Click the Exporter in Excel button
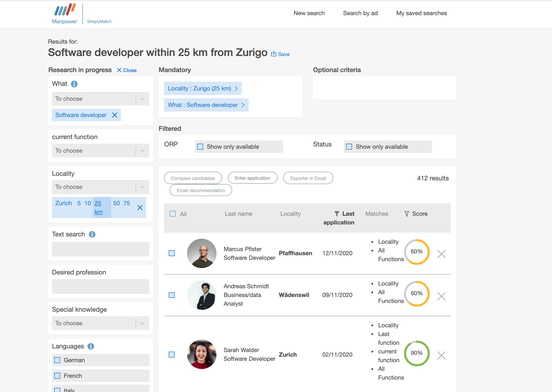The height and width of the screenshot is (392, 552). [308, 178]
